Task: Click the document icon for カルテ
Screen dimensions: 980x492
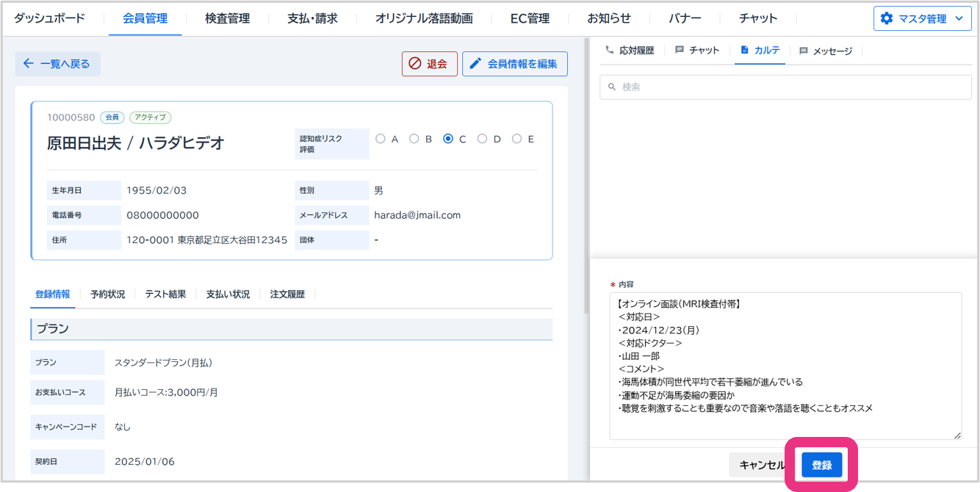Action: 744,50
